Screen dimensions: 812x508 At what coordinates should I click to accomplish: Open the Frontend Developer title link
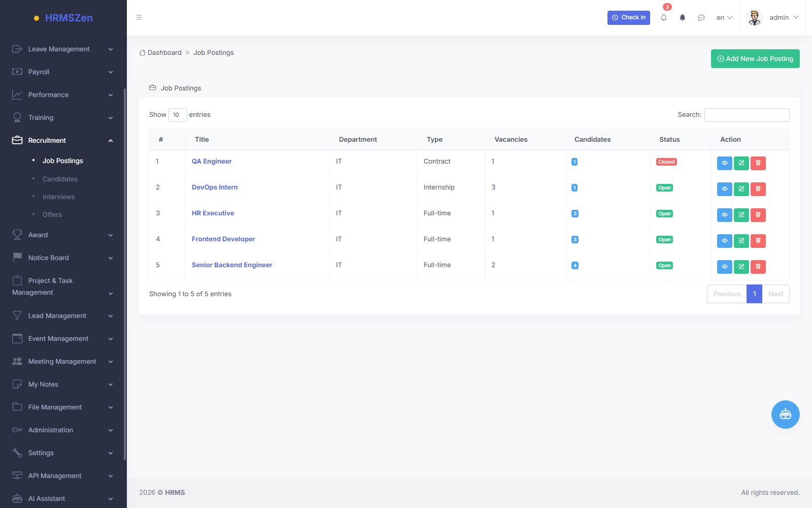point(223,239)
